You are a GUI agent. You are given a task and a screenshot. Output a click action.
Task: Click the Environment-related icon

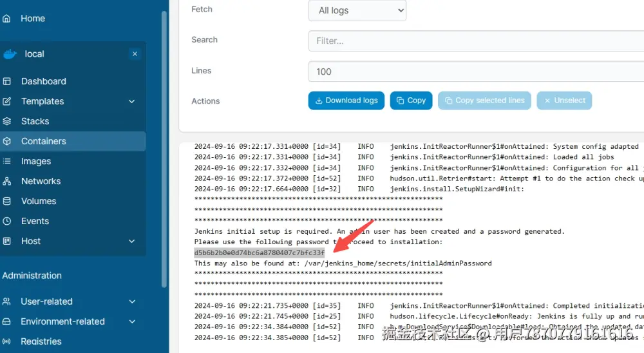click(x=6, y=321)
